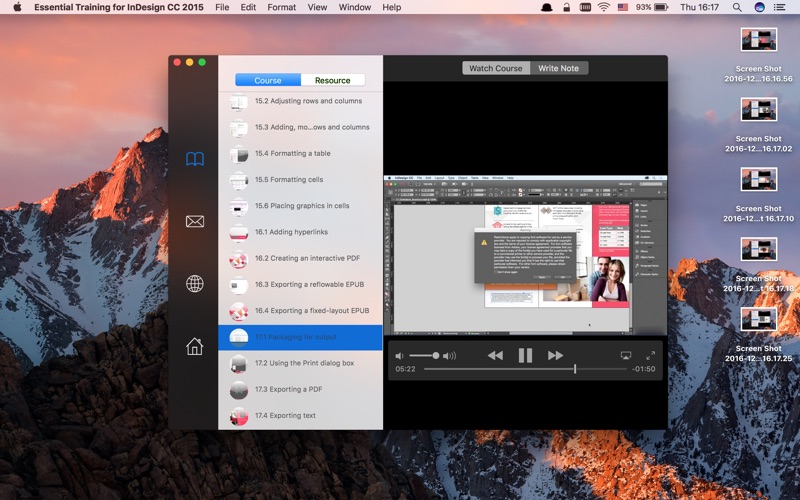Image resolution: width=800 pixels, height=500 pixels.
Task: Open the View menu
Action: [x=317, y=7]
